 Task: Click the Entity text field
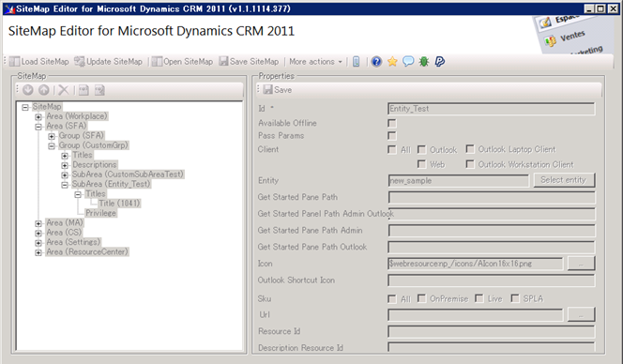(459, 181)
